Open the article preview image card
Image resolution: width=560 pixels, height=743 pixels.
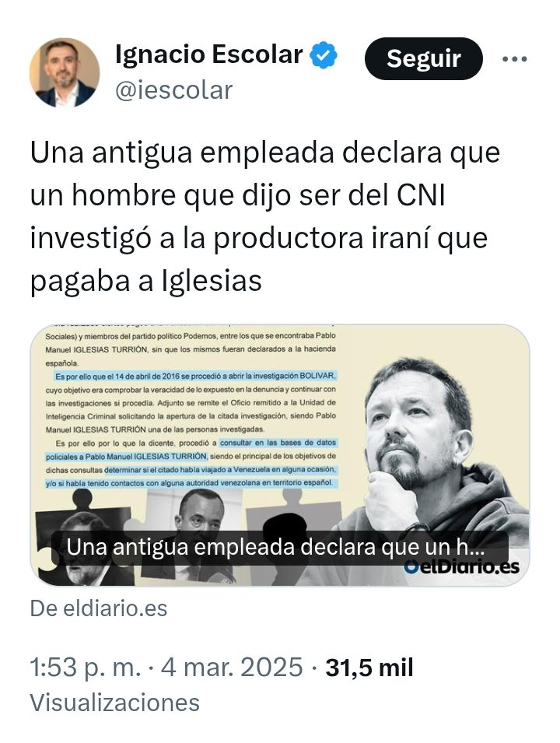[x=280, y=455]
